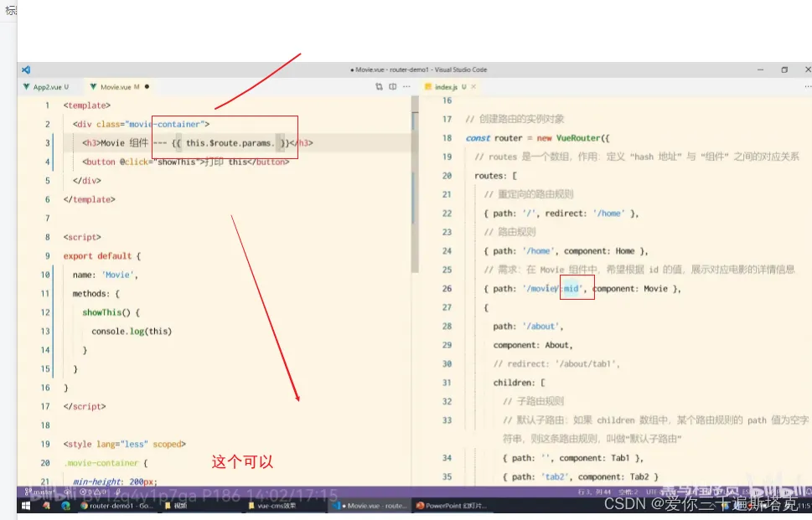Image resolution: width=812 pixels, height=520 pixels.
Task: Click redirect: '/home' on line 22
Action: [585, 214]
